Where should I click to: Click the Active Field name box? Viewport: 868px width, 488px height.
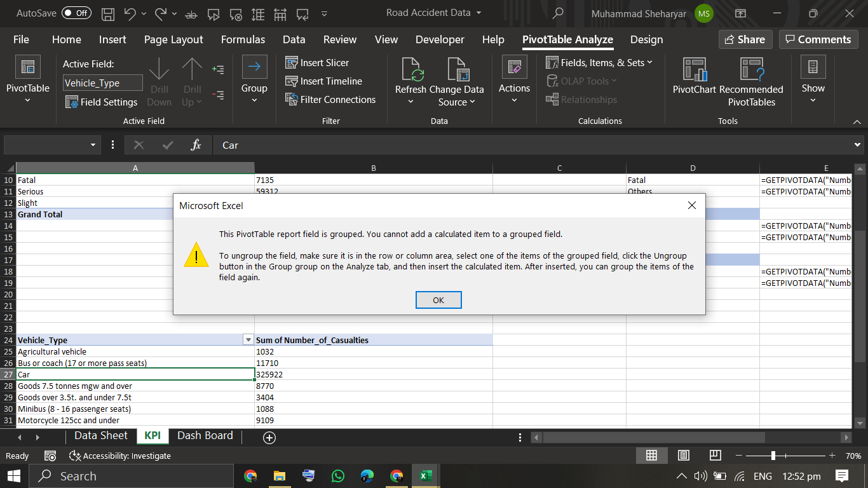point(102,83)
